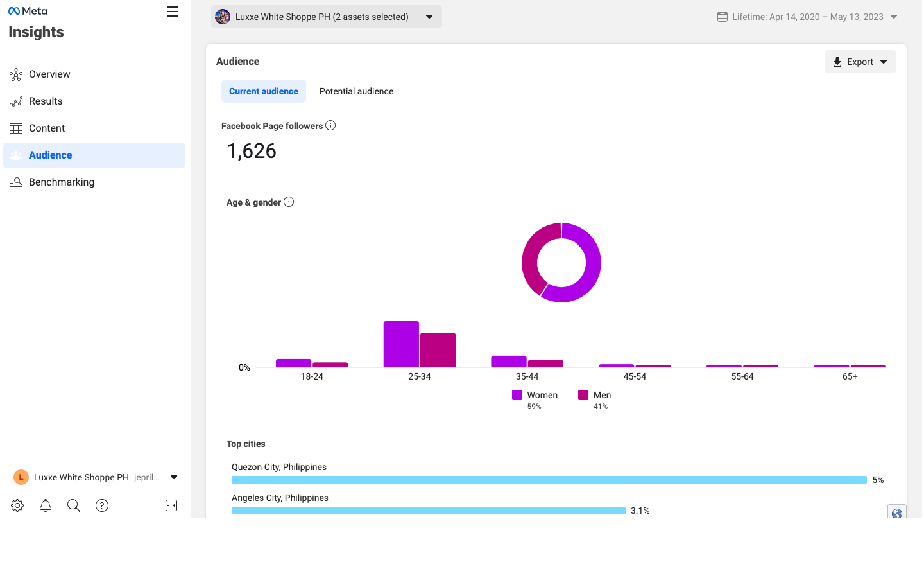Click the Angeles City, Philippines label
Viewport: 924px width, 578px height.
tap(280, 498)
